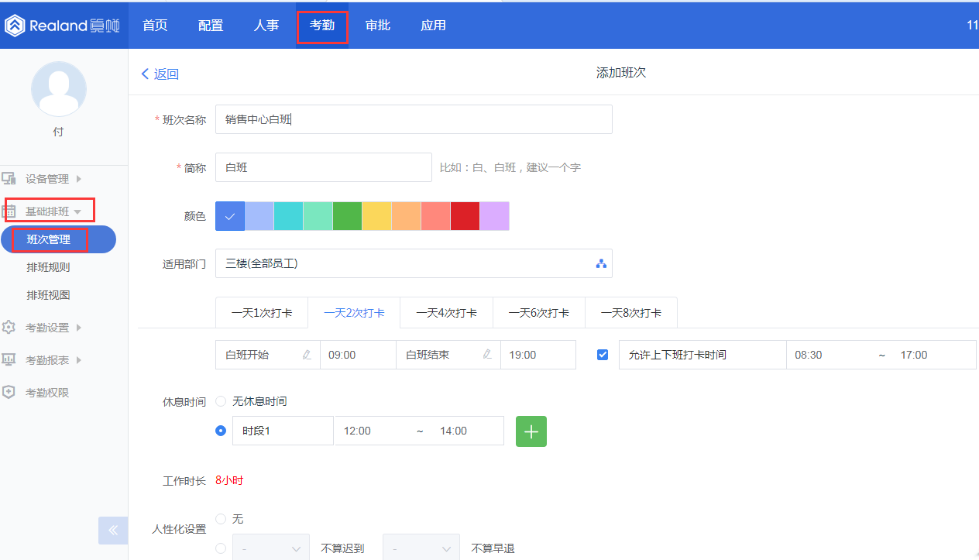Go to the 审批 menu item
Viewport: 979px width, 560px height.
[x=378, y=25]
